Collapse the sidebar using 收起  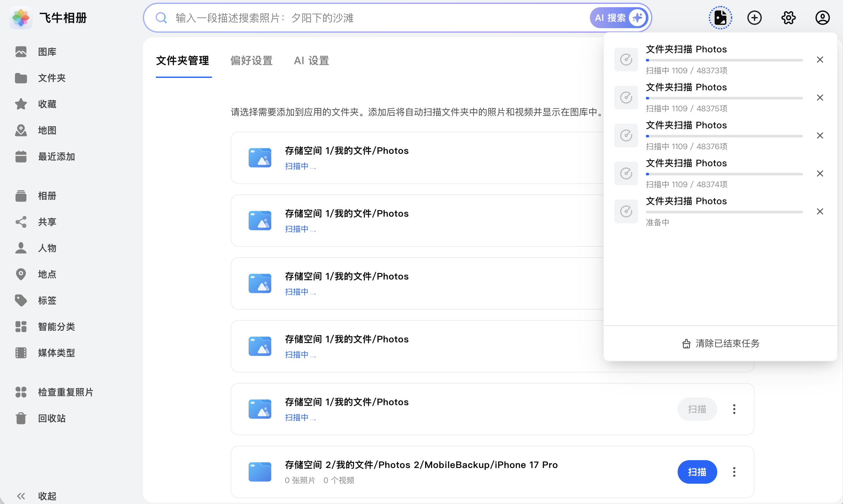pyautogui.click(x=47, y=496)
